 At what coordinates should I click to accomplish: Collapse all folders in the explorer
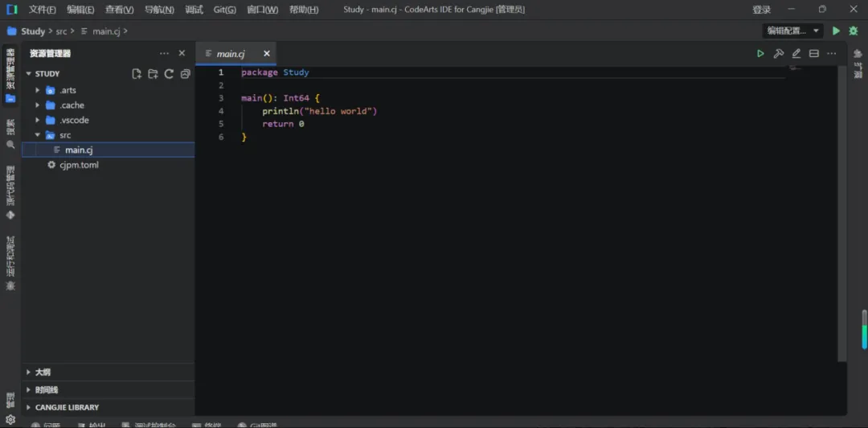point(186,74)
